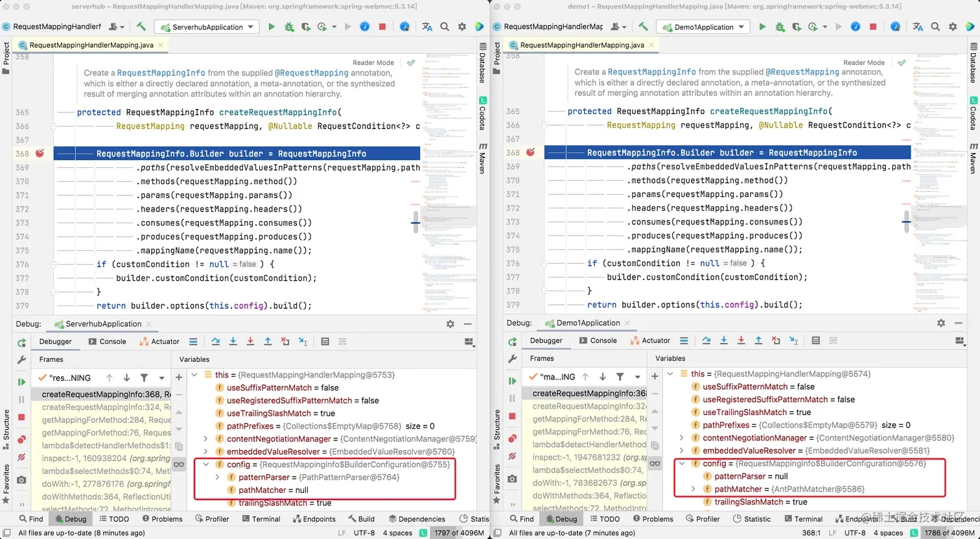This screenshot has width=980, height=539.
Task: Open Actuator tab in Demo1Application debug
Action: [650, 341]
